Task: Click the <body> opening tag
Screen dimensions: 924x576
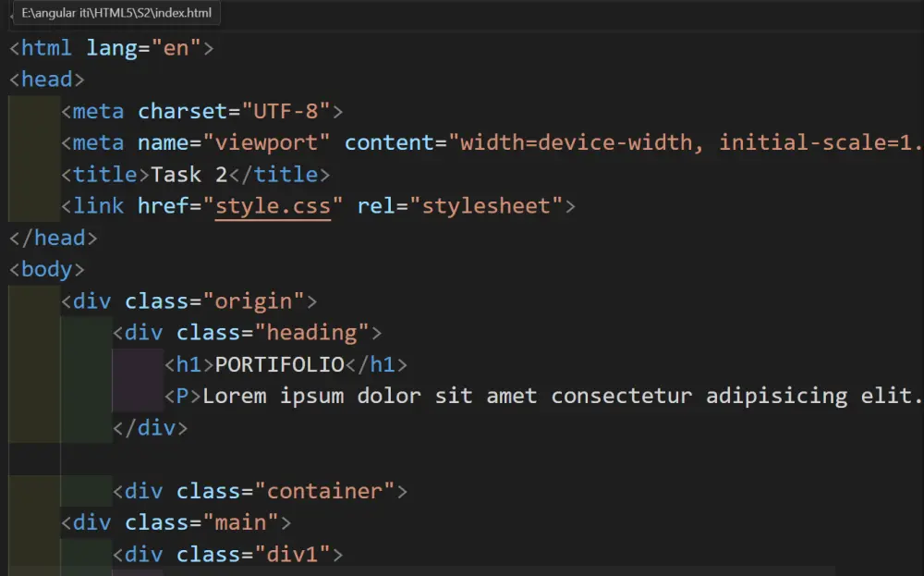Action: tap(44, 269)
